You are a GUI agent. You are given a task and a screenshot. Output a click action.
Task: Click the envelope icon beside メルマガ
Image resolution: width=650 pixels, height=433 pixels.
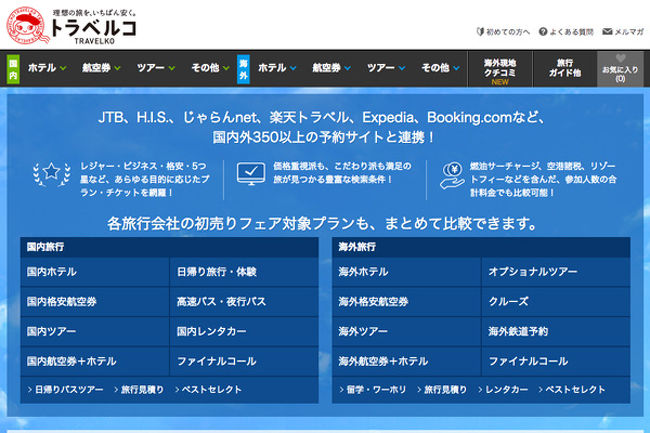tap(607, 31)
